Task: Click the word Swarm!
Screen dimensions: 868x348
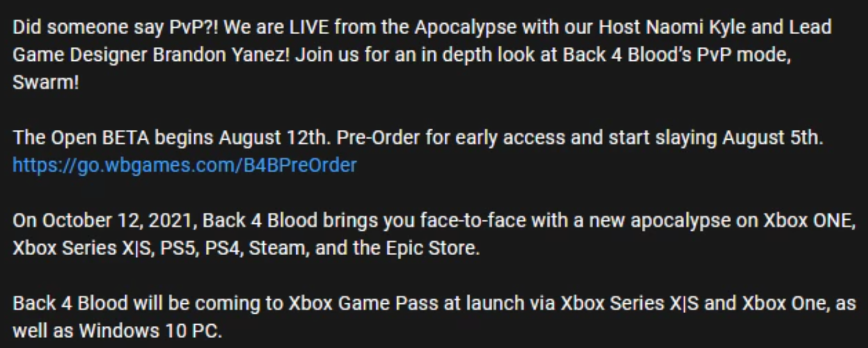Action: click(46, 82)
